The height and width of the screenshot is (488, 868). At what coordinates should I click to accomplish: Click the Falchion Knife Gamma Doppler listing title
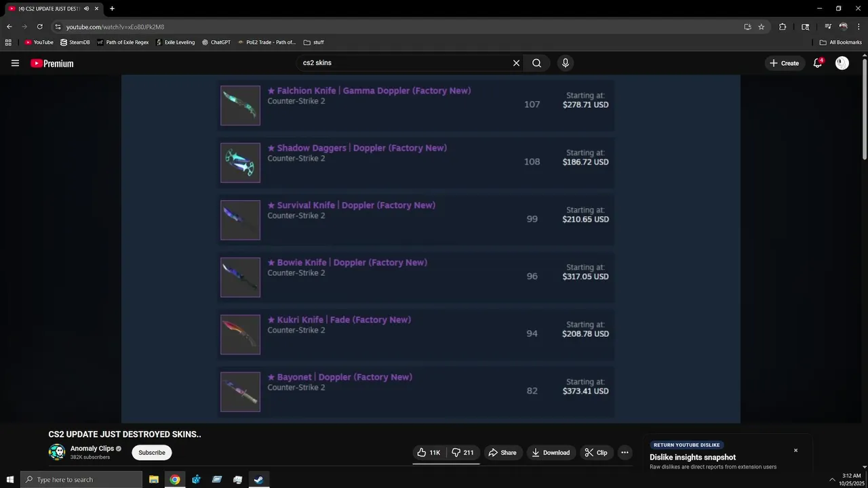(369, 91)
